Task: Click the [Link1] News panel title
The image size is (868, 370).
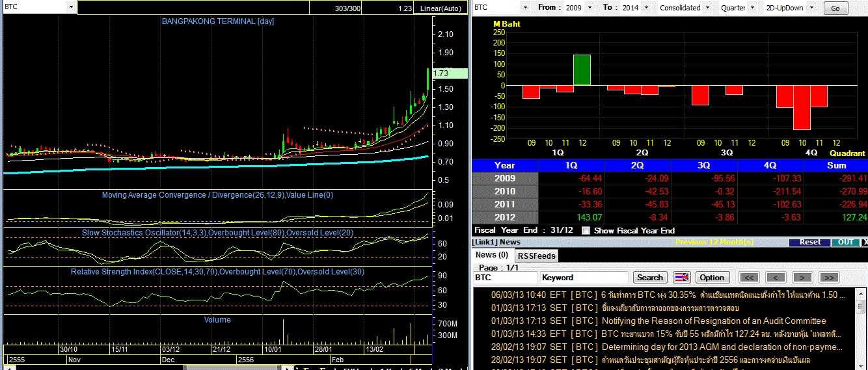Action: point(497,242)
